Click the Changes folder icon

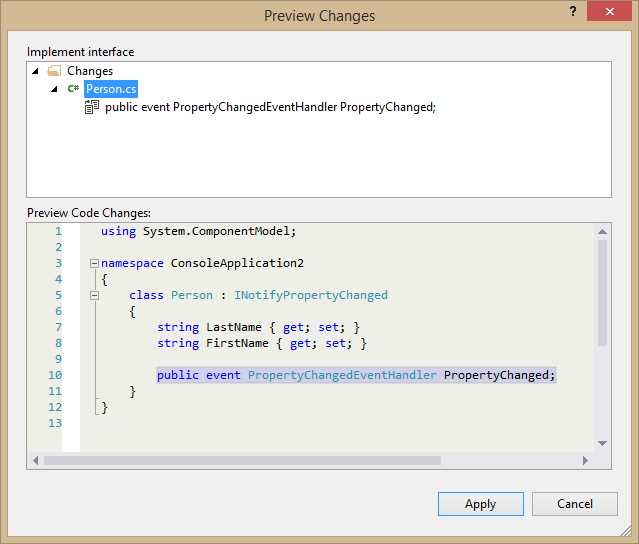[x=54, y=71]
